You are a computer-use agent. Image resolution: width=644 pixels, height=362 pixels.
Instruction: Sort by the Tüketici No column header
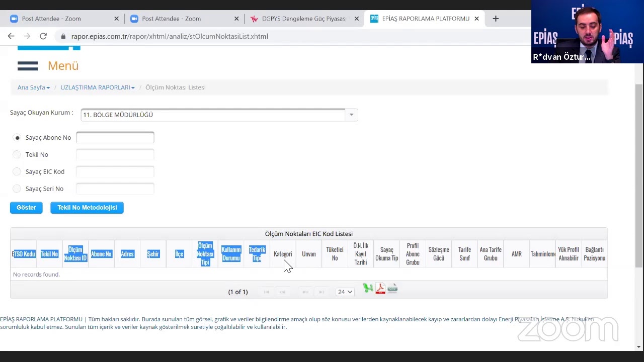point(335,254)
